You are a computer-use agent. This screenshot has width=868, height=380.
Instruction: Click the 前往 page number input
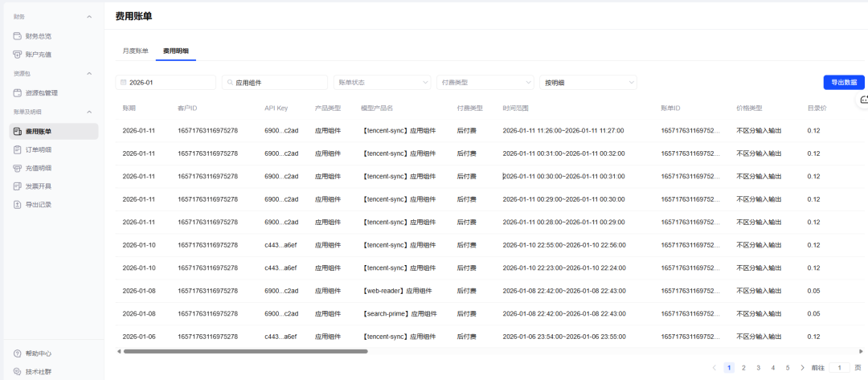(x=839, y=368)
